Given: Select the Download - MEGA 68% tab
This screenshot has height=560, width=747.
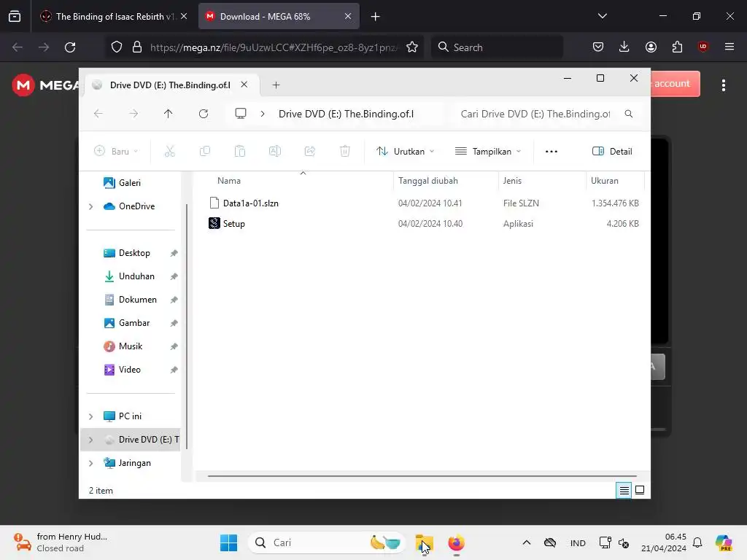Looking at the screenshot, I should tap(279, 17).
